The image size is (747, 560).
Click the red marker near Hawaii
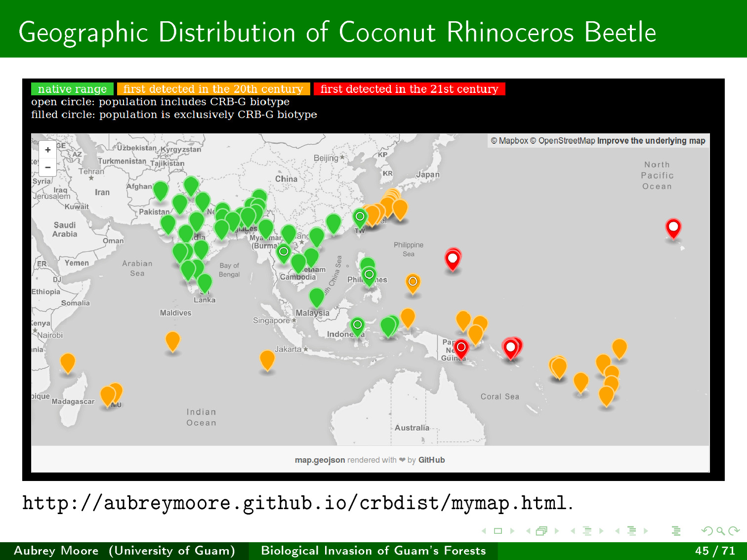pos(673,228)
